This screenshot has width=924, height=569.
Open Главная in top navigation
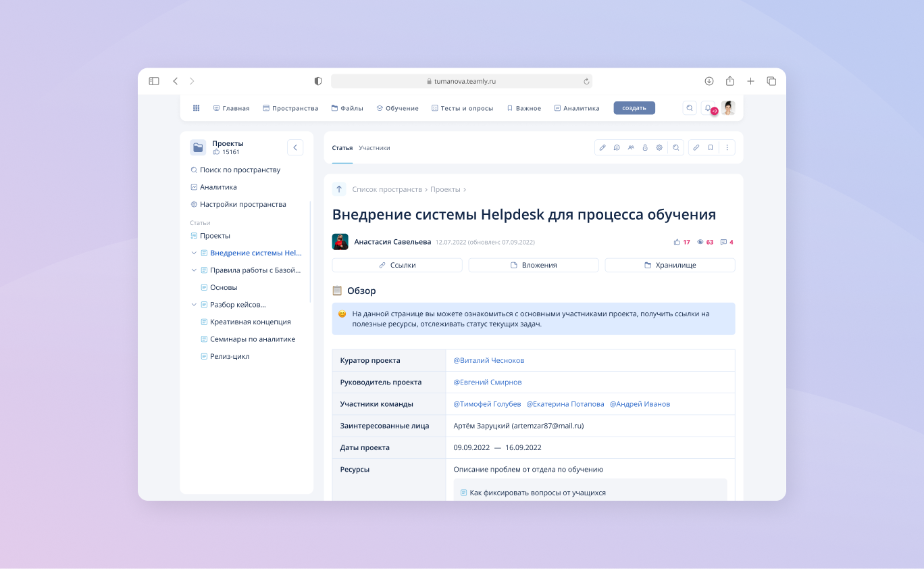pyautogui.click(x=231, y=108)
